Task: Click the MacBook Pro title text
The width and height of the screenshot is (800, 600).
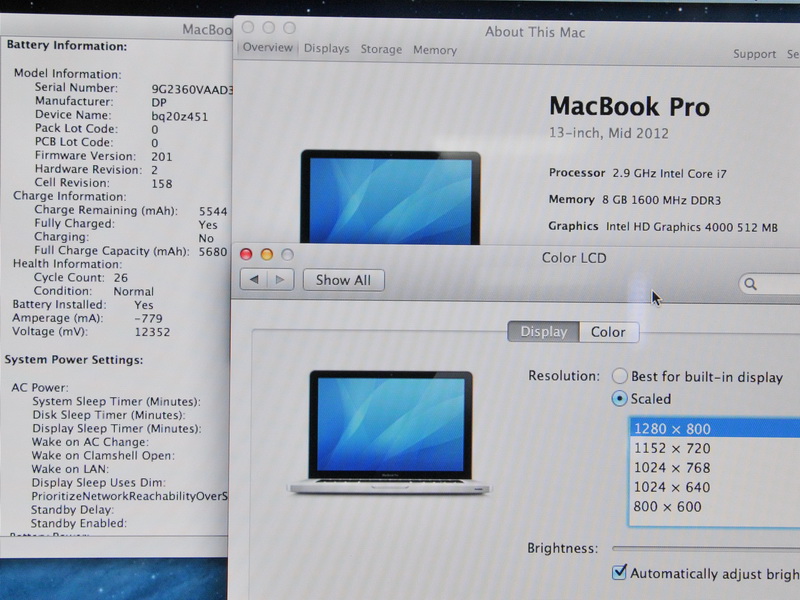Action: pyautogui.click(x=630, y=107)
